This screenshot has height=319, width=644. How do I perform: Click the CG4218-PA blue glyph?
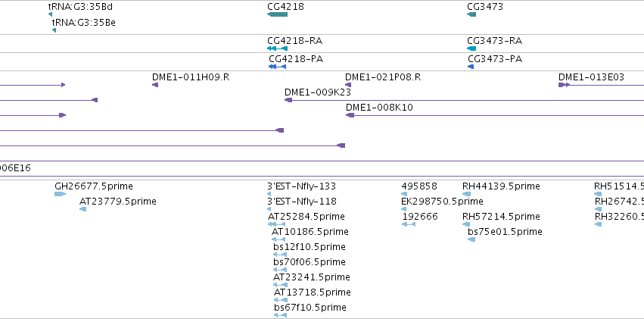[x=277, y=67]
